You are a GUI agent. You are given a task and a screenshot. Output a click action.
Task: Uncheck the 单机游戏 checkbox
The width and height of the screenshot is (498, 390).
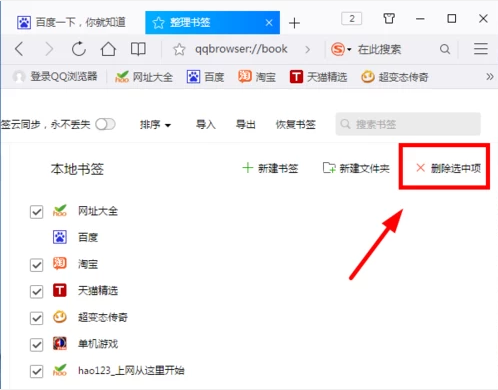pyautogui.click(x=36, y=345)
